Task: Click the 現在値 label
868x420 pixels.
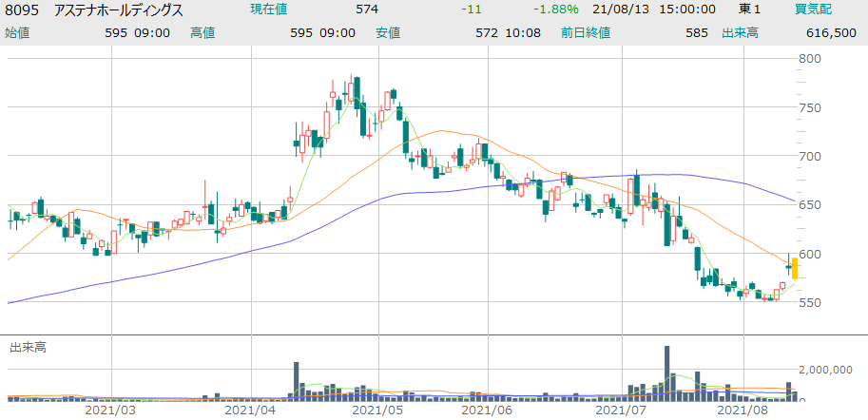Action: pyautogui.click(x=270, y=10)
